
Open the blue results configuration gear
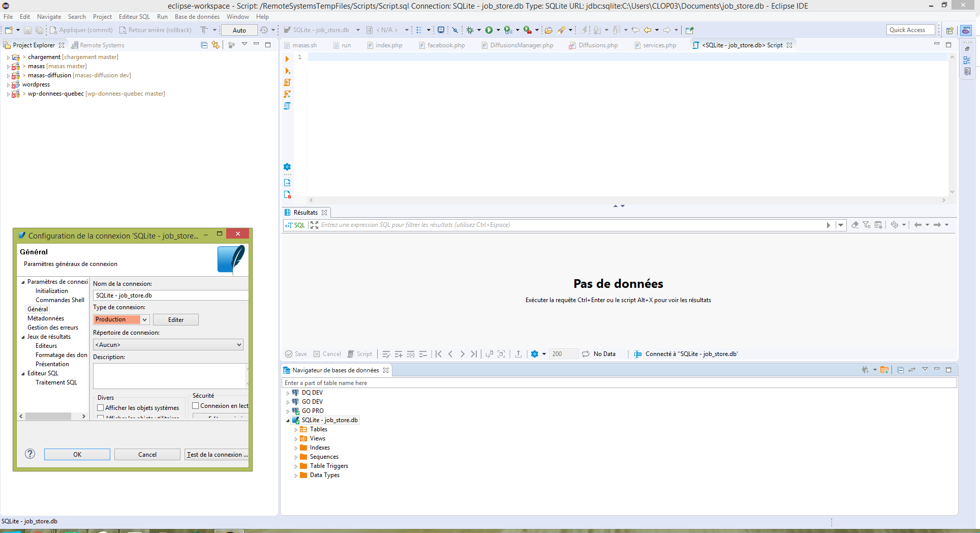[x=535, y=354]
